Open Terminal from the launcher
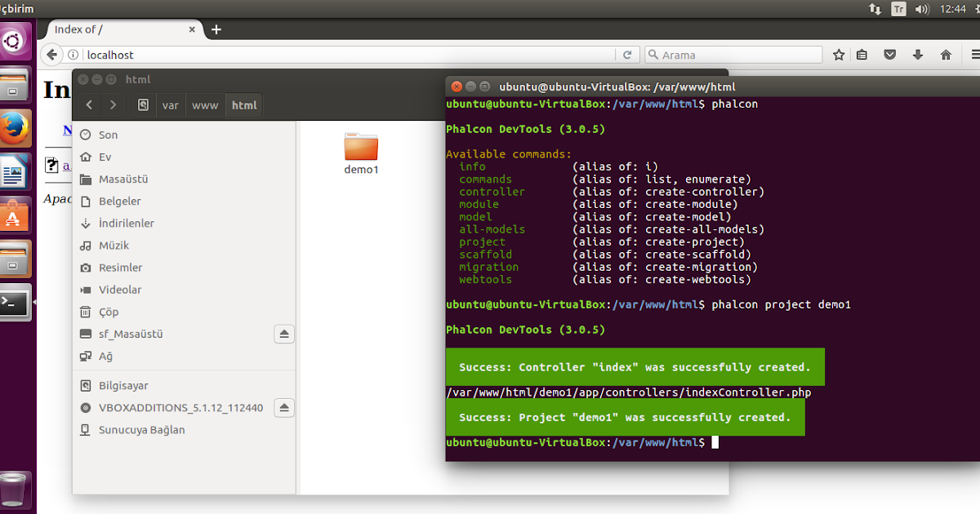 click(x=16, y=303)
